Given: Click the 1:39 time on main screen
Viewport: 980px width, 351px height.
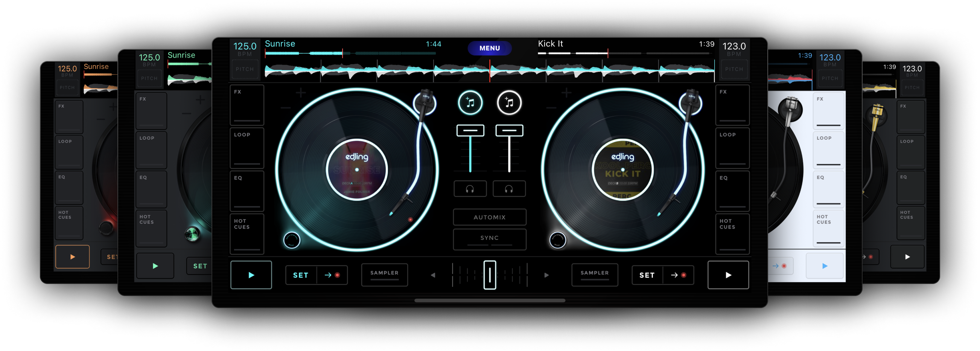Looking at the screenshot, I should click(x=706, y=44).
